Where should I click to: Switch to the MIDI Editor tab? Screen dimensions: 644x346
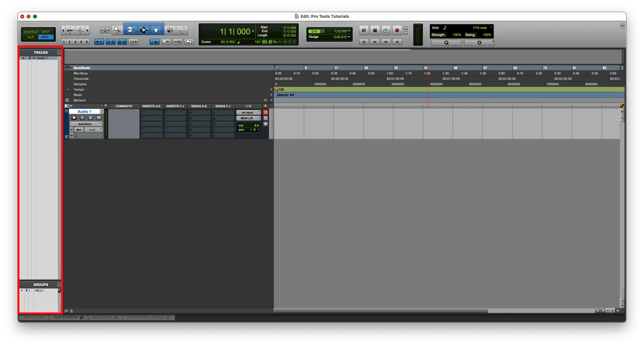pos(33,317)
